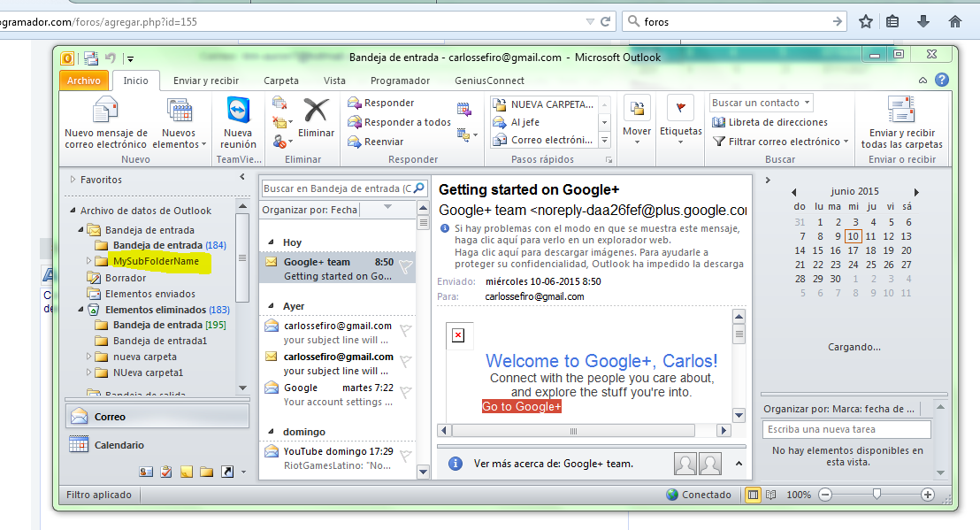Screen dimensions: 980x530
Task: Forward the message with Reenviar
Action: [376, 142]
